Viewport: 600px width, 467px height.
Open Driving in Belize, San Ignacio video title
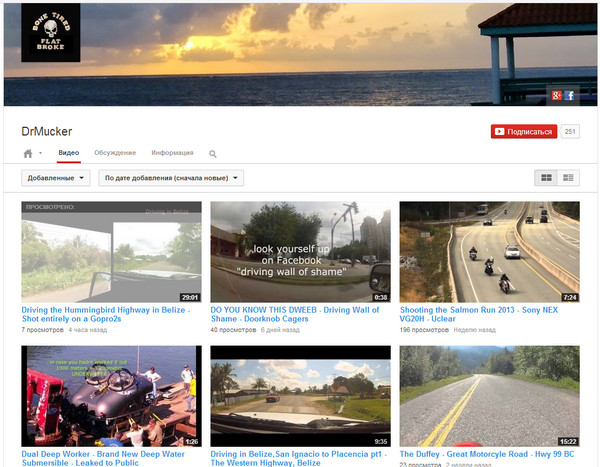[299, 458]
